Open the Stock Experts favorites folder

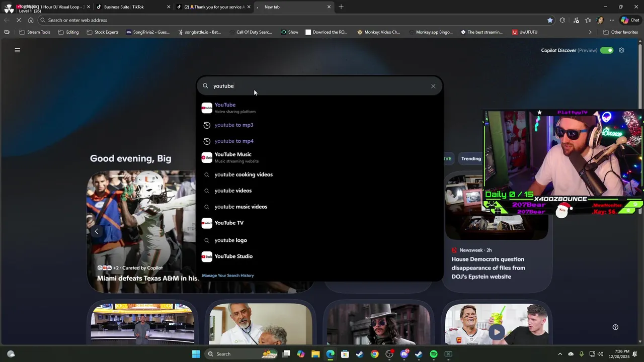click(103, 32)
